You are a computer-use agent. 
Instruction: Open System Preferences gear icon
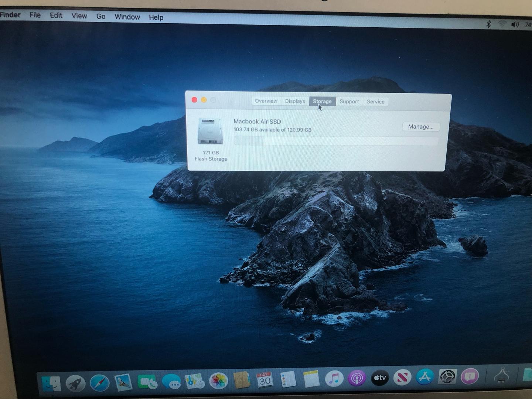(447, 377)
